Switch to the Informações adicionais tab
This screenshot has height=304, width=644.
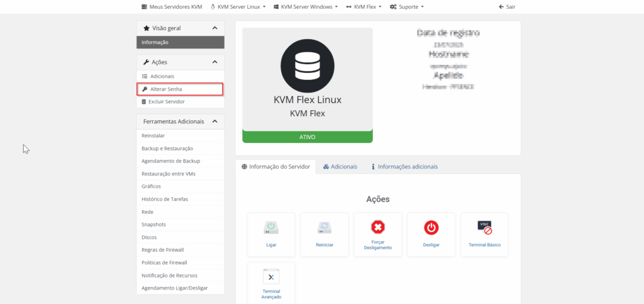tap(404, 167)
